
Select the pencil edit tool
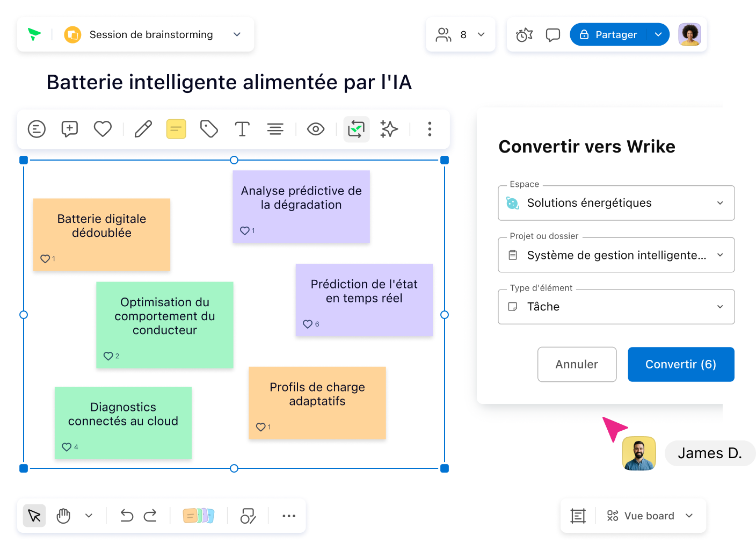143,129
